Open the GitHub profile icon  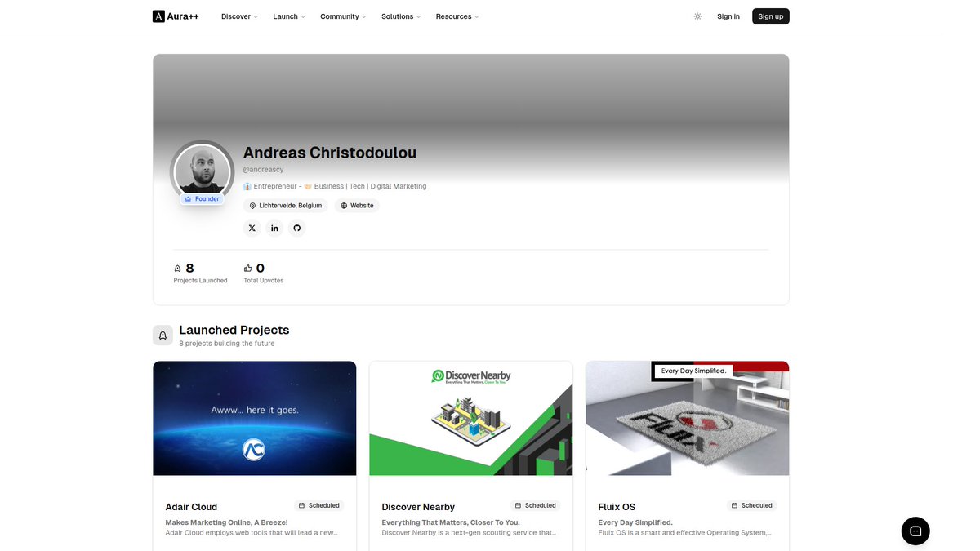[x=297, y=228]
